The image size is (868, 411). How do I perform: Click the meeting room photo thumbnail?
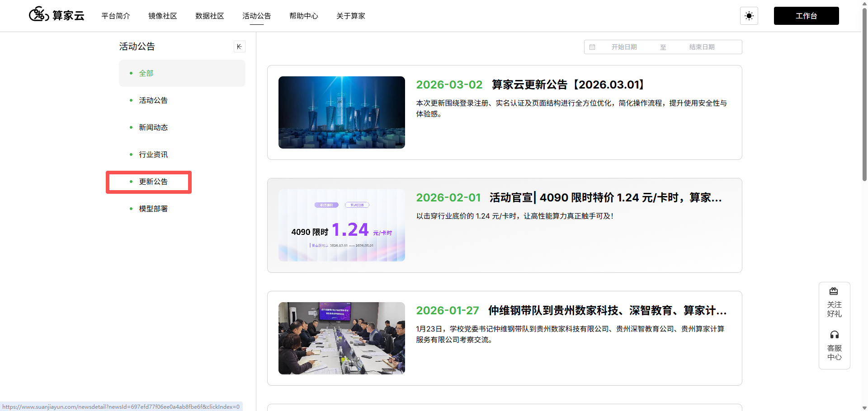342,338
